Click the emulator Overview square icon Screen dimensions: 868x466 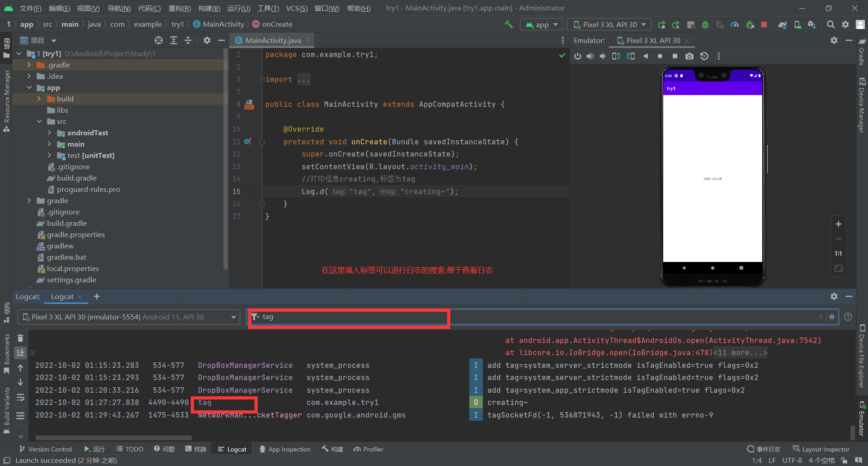pyautogui.click(x=675, y=56)
